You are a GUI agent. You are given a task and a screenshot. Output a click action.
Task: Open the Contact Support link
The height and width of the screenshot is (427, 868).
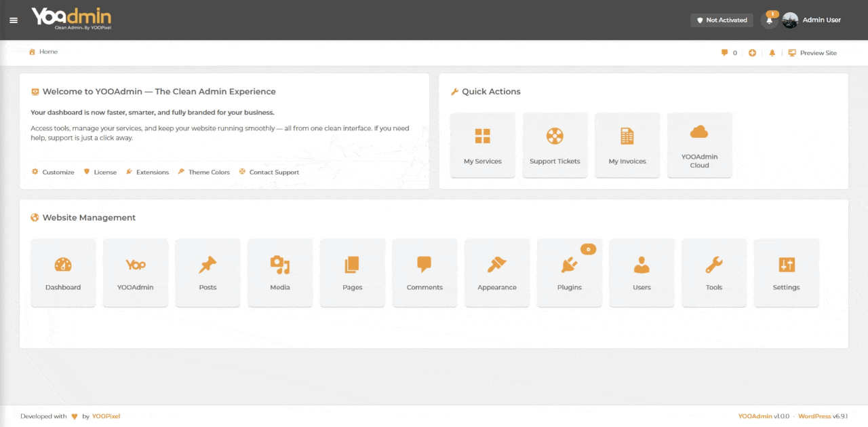click(x=269, y=172)
